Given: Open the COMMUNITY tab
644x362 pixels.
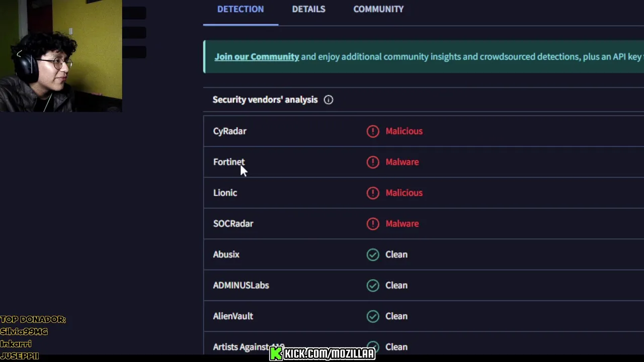Looking at the screenshot, I should (378, 9).
